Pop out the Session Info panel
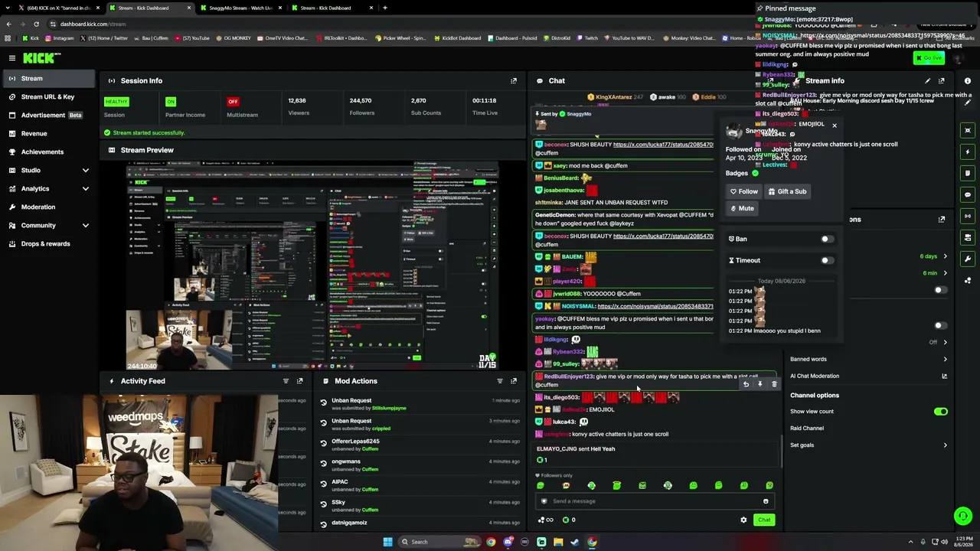The image size is (980, 551). point(514,80)
